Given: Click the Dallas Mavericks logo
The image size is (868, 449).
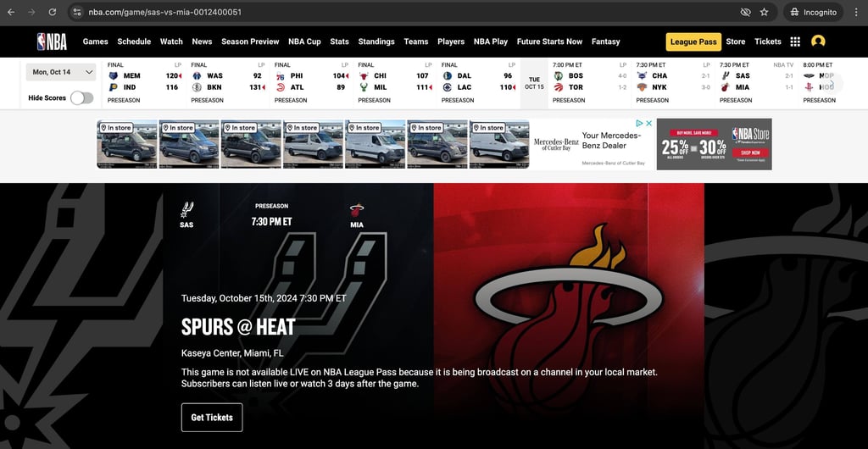Looking at the screenshot, I should [448, 75].
